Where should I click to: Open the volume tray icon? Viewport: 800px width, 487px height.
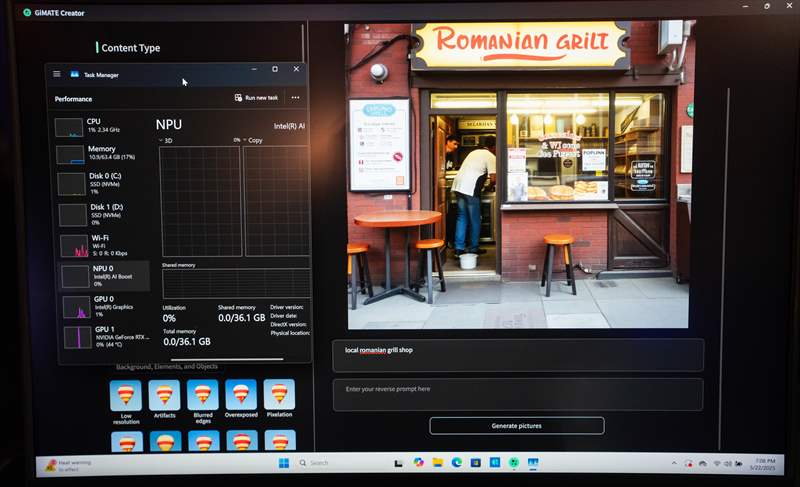click(x=728, y=464)
